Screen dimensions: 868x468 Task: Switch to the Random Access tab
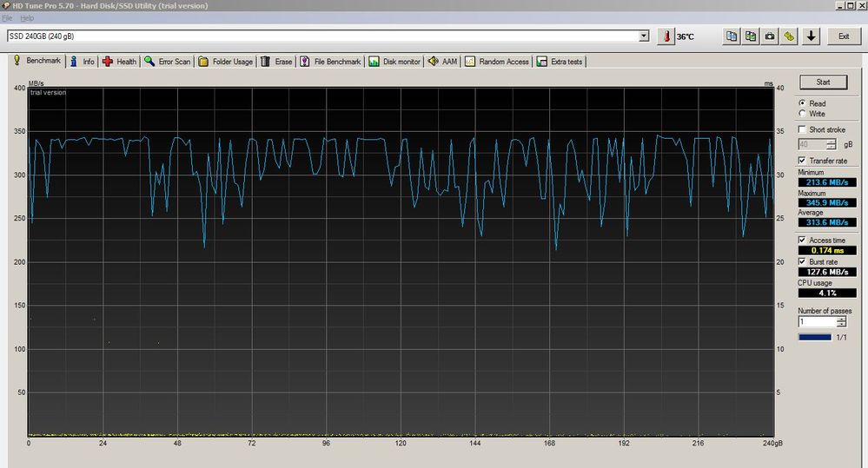(x=497, y=62)
